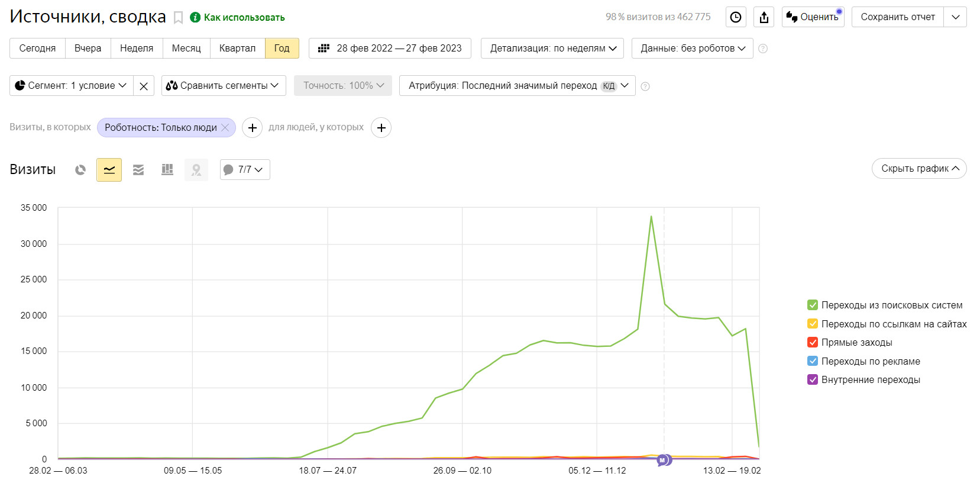Click the bookmark icon beside the report title
The height and width of the screenshot is (486, 980).
point(178,18)
